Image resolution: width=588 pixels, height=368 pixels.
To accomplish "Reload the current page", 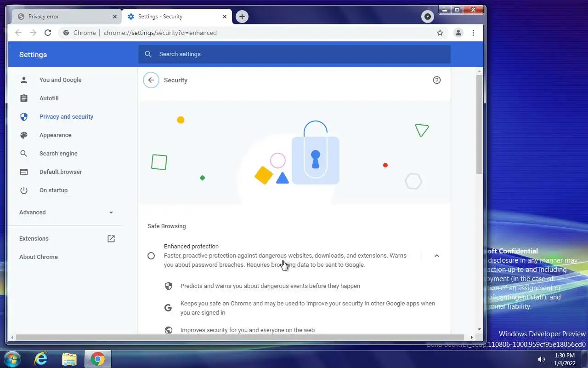I will [48, 33].
